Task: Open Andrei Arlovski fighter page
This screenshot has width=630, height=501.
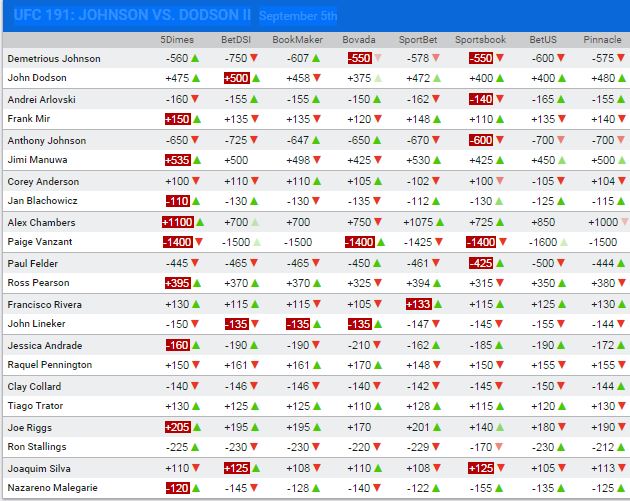Action: click(41, 100)
